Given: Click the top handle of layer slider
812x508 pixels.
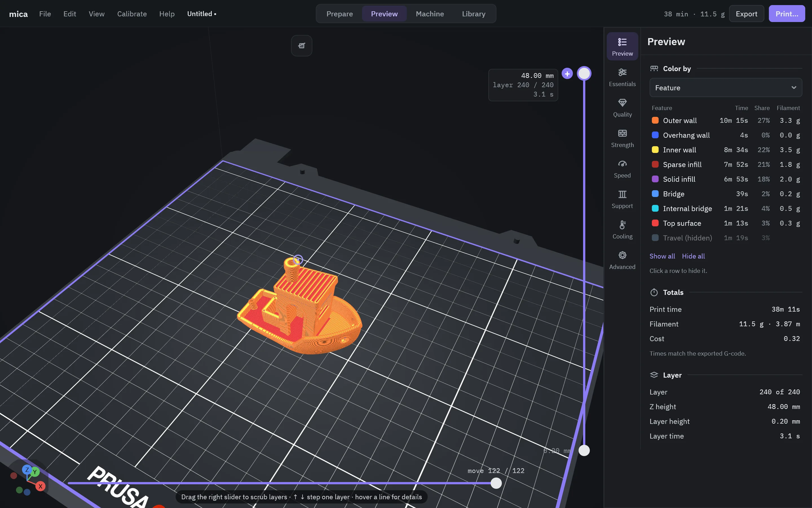Looking at the screenshot, I should 584,74.
